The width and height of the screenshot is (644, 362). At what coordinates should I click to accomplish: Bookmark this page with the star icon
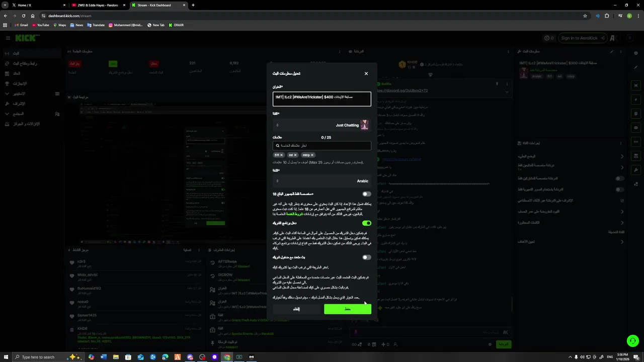point(585,16)
